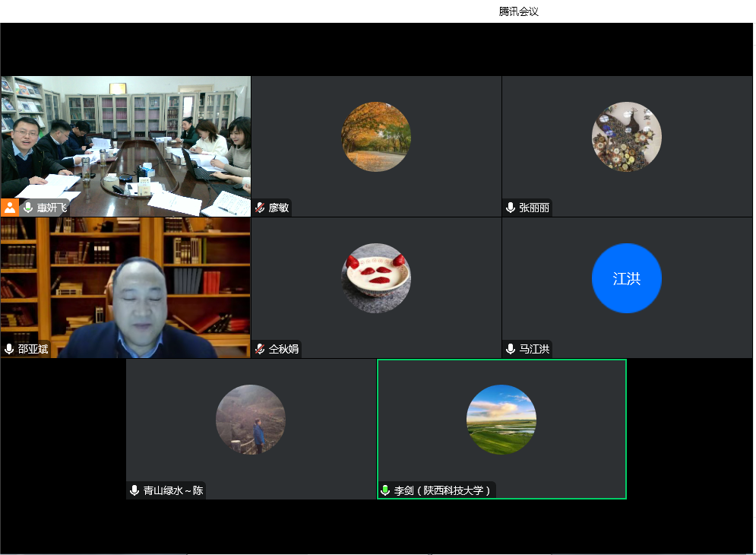Click the microphone icon beside 青山绿水~陈
Viewport: 756px width, 555px height.
click(x=134, y=490)
